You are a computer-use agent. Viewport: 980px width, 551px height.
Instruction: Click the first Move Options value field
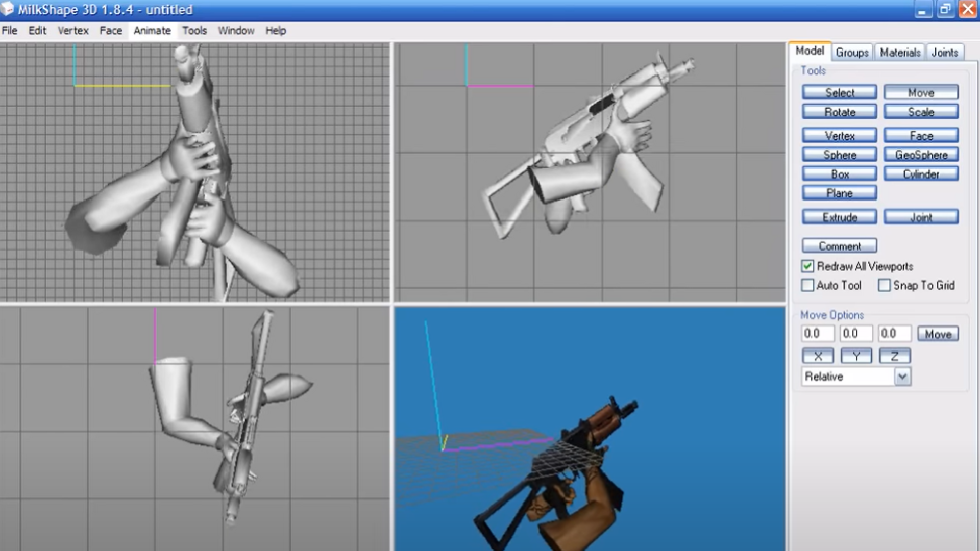tap(817, 334)
